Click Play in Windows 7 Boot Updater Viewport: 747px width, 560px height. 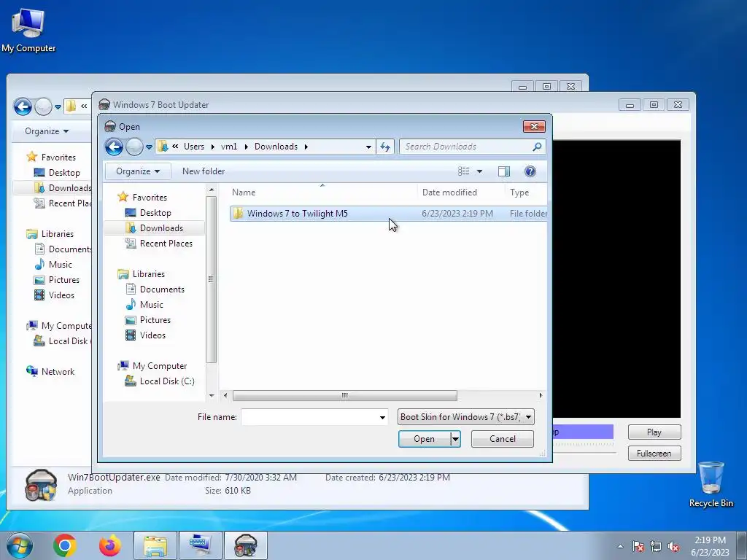[x=654, y=432]
